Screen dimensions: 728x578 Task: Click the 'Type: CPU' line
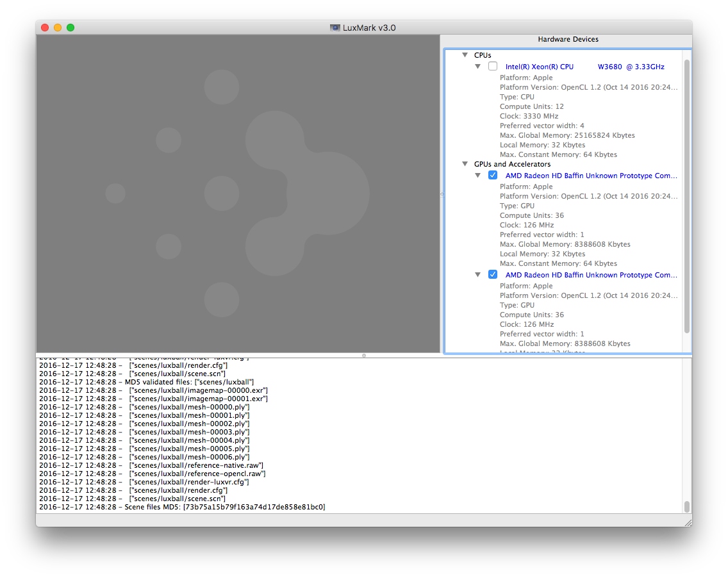pyautogui.click(x=517, y=97)
